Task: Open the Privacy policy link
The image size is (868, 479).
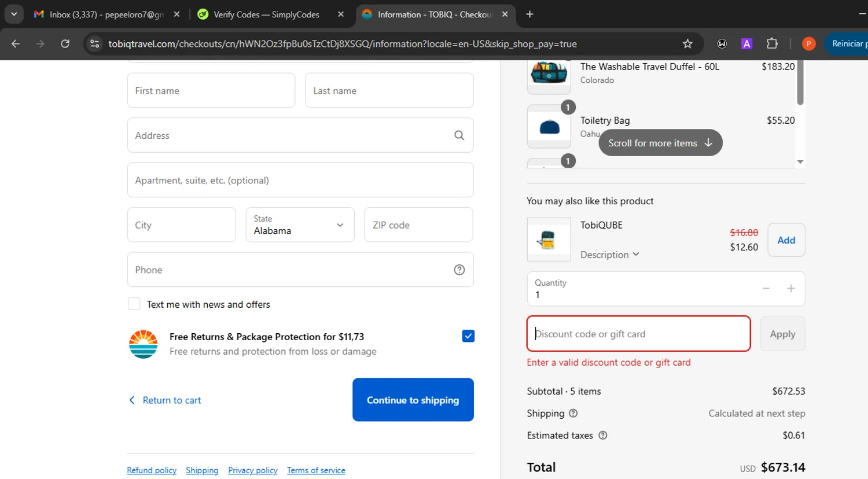Action: 253,470
